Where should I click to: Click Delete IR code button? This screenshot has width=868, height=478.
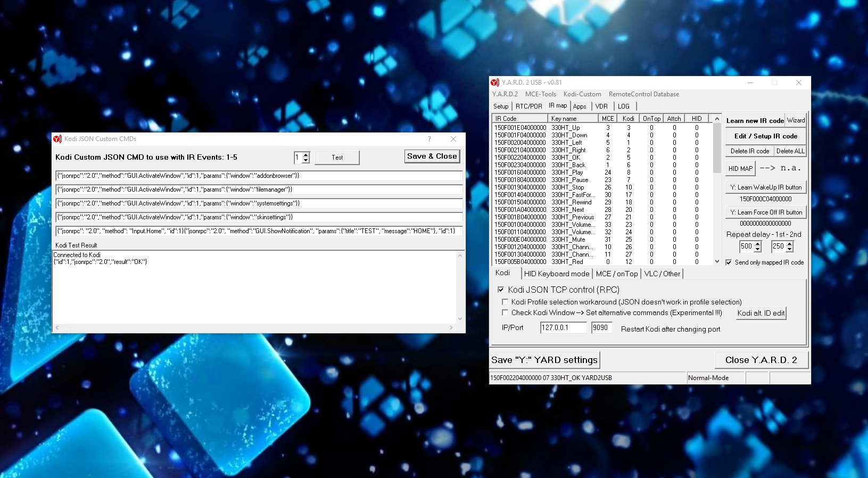750,151
